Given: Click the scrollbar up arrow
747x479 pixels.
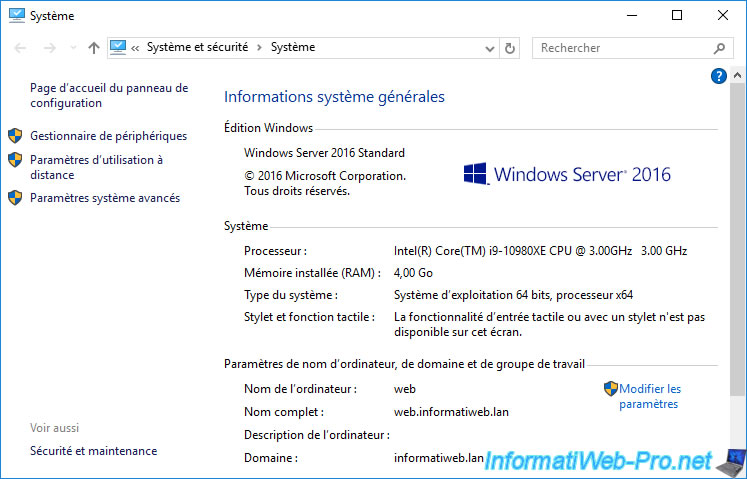Looking at the screenshot, I should pyautogui.click(x=737, y=75).
